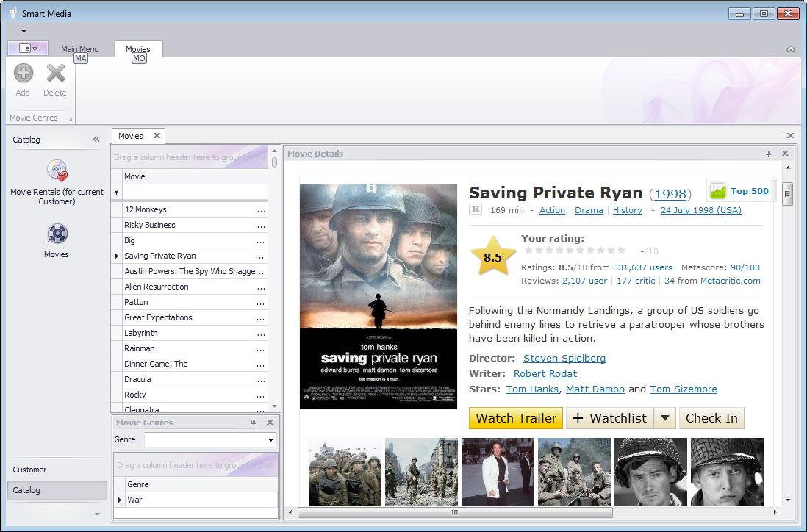Open ellipsis button for Rainman row

click(261, 349)
